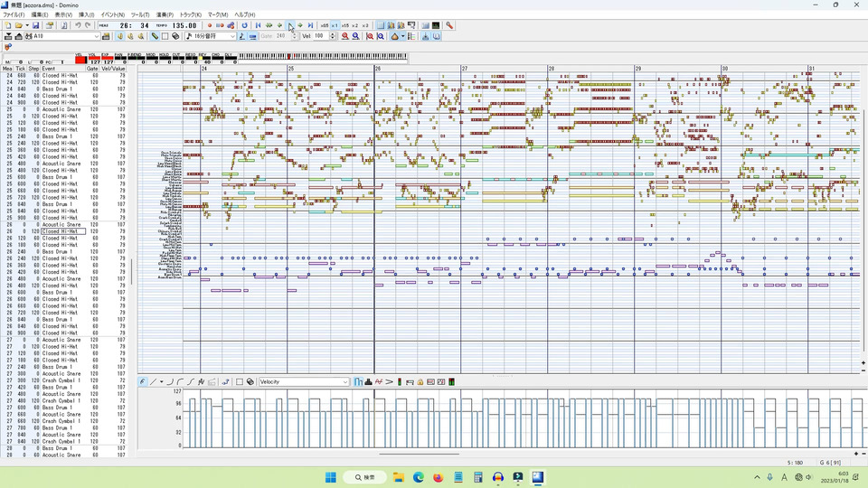Open the 表示(V) menu
Viewport: 868px width, 488px height.
point(63,15)
